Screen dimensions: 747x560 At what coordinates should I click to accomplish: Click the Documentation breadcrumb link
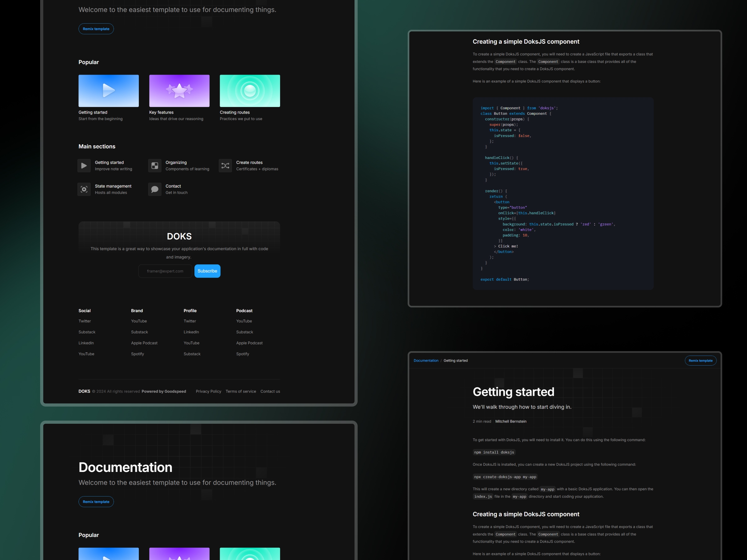(426, 361)
